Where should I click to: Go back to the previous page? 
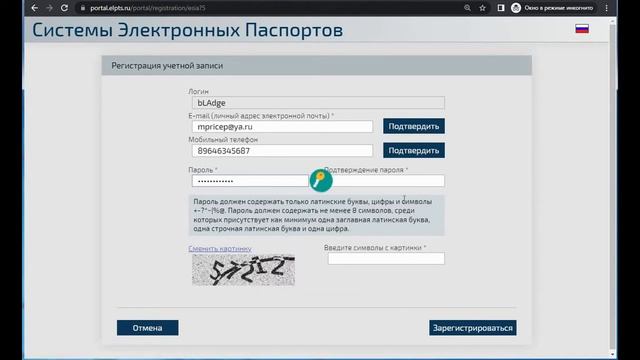35,8
